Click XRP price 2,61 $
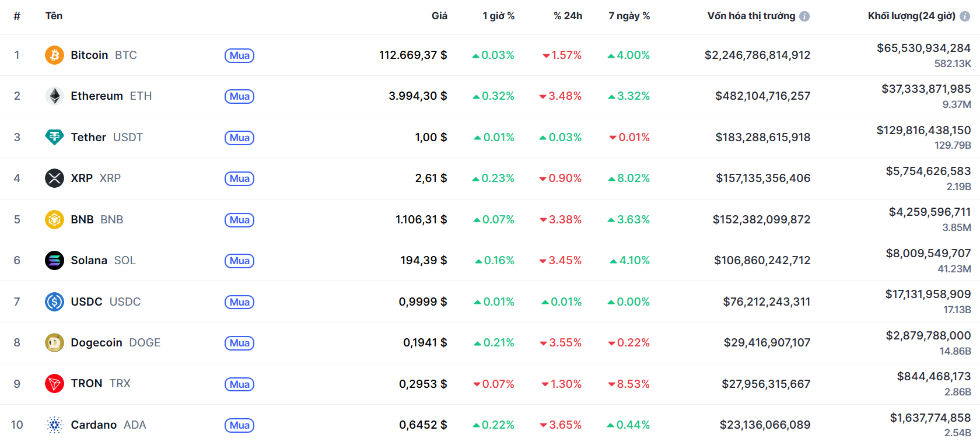Screen dimensions: 980x445 click(x=431, y=178)
